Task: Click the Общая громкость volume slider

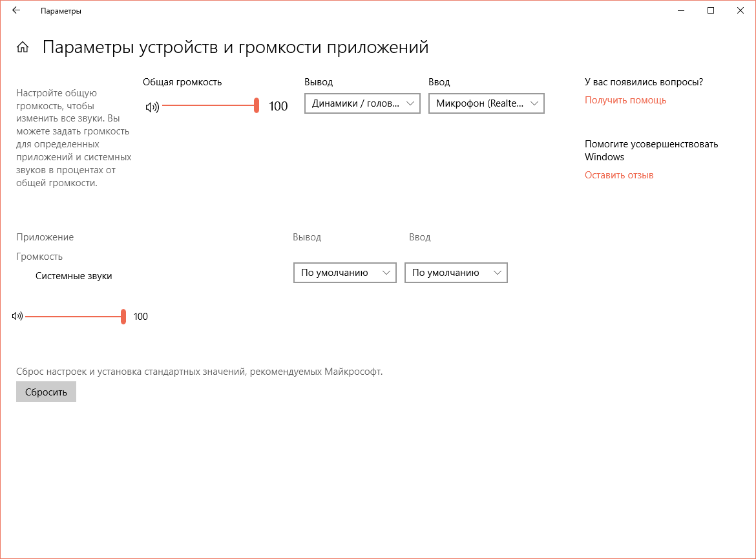Action: (x=211, y=105)
